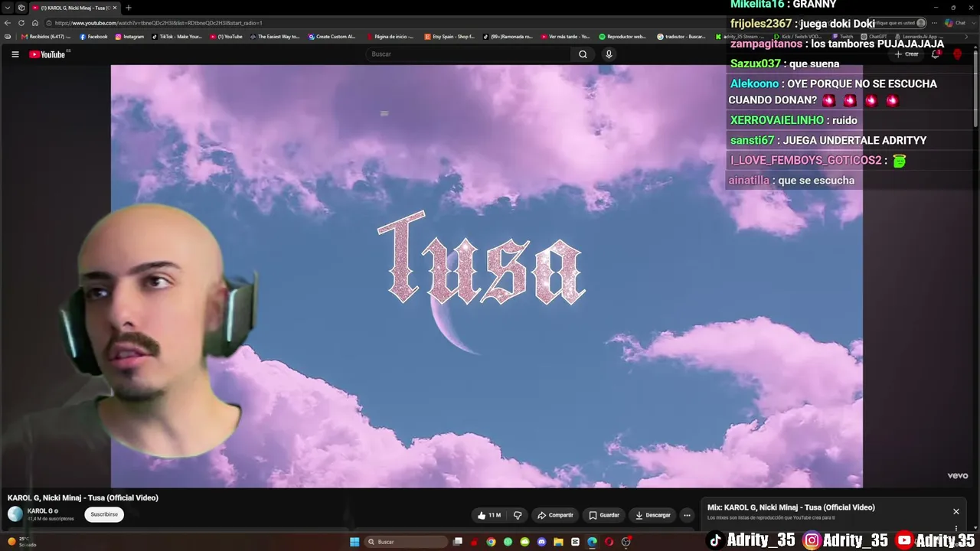Subscribe to KAROL G with Suscribirse
Screen dimensions: 980x551
104,514
